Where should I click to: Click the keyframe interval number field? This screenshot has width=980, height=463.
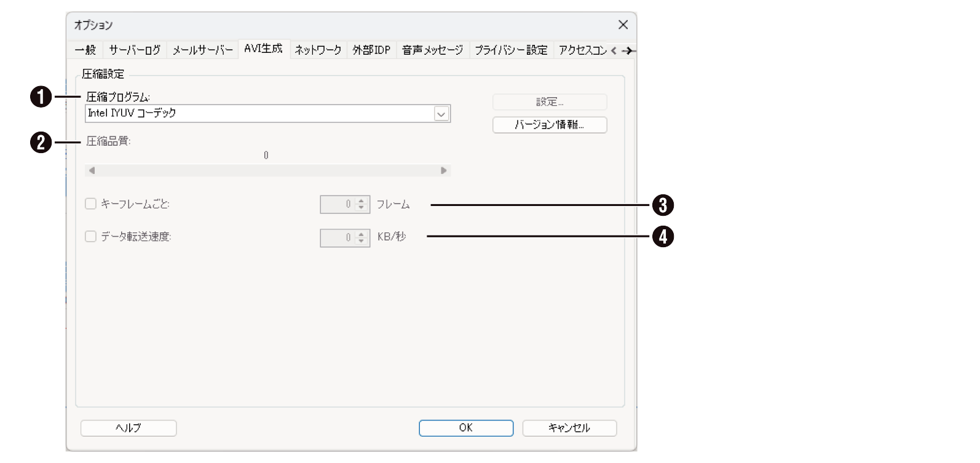(337, 204)
